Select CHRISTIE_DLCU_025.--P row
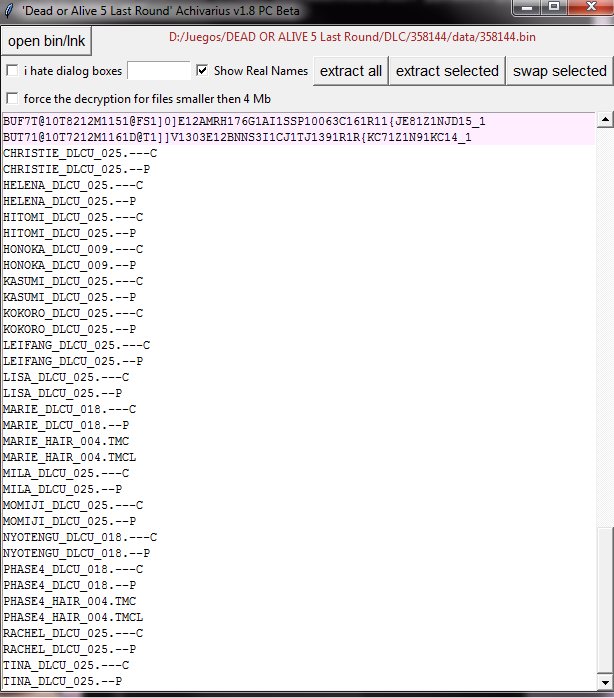Image resolution: width=614 pixels, height=698 pixels. point(298,169)
